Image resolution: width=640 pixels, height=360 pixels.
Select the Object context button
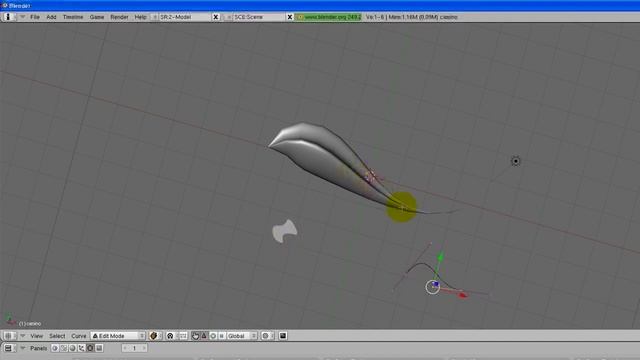click(81, 348)
